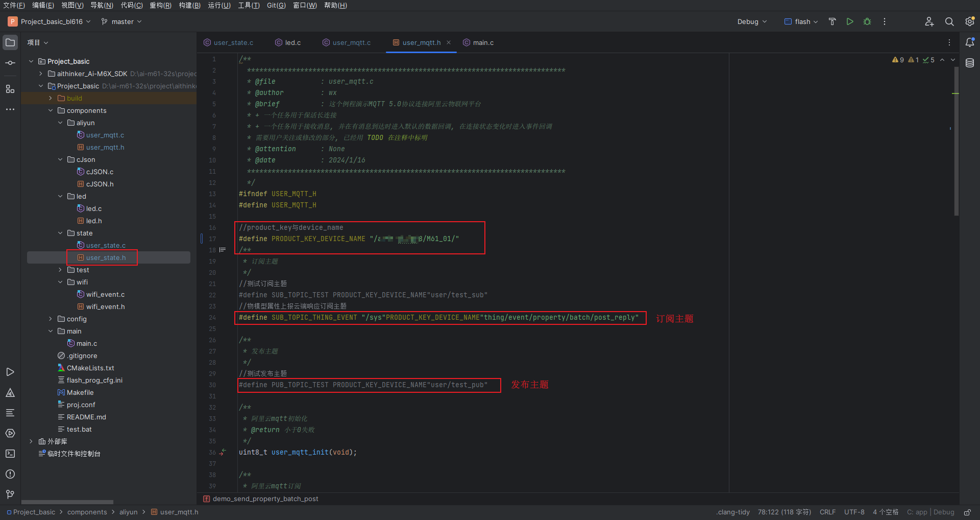
Task: Close the user_mqtt.h tab
Action: (449, 42)
